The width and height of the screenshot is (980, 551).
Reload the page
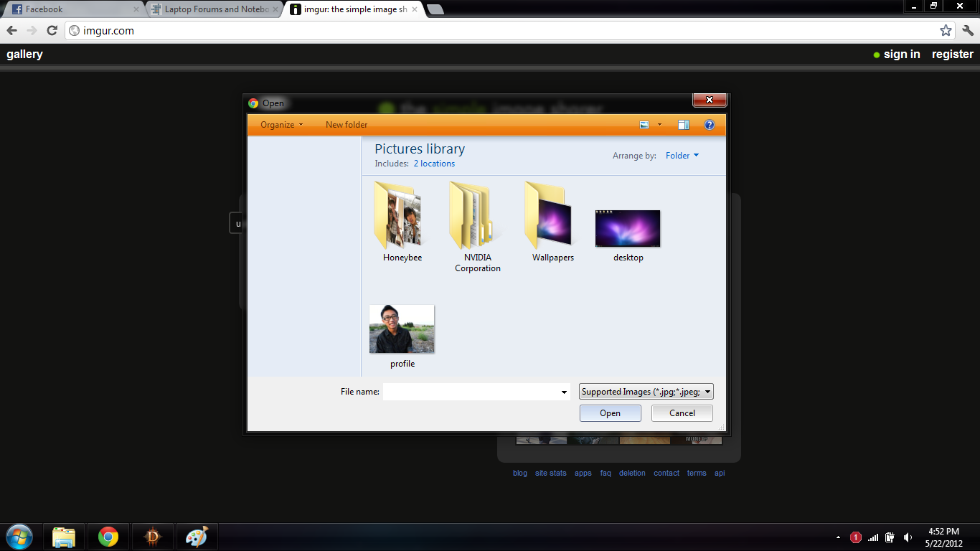coord(52,31)
